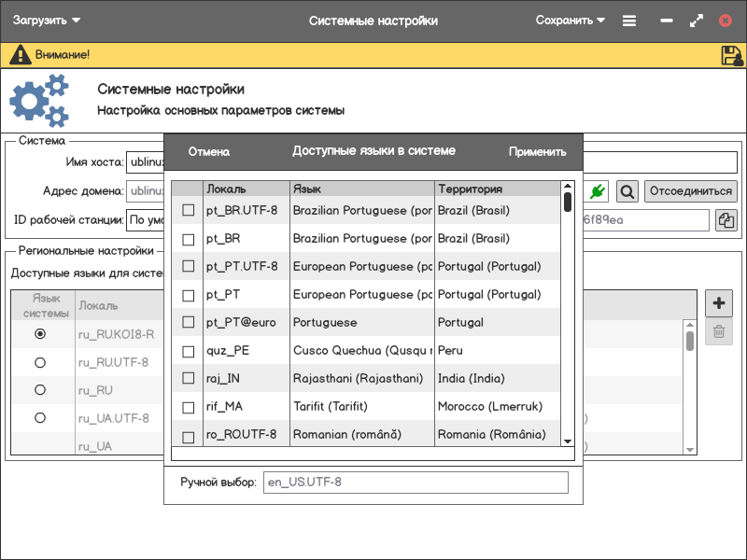Click the Язык column header
Viewport: 747px width, 560px height.
[361, 189]
